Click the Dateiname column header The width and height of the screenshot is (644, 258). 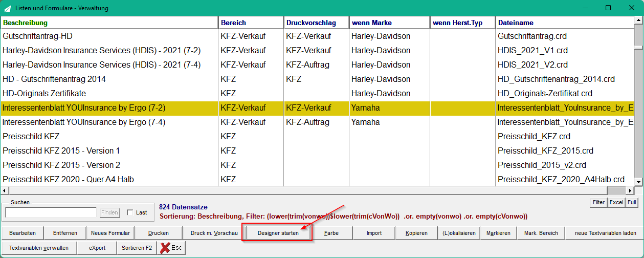565,23
